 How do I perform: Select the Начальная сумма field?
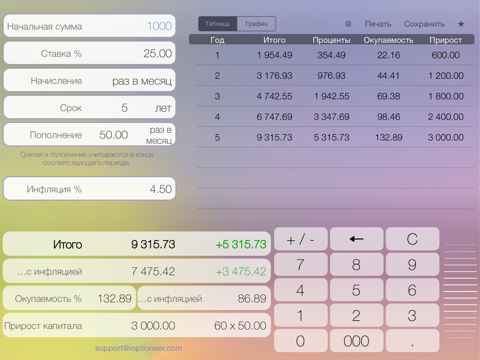pyautogui.click(x=89, y=26)
